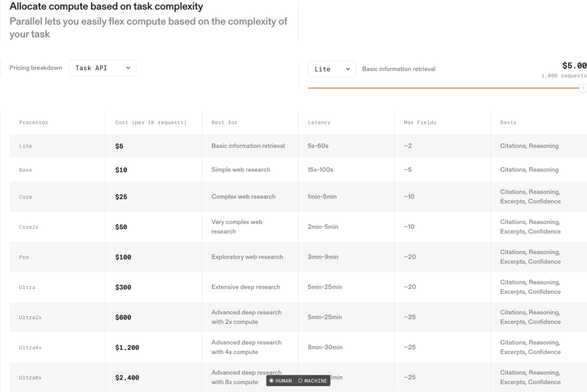Click Complex web research in Core row
587x392 pixels.
coord(243,197)
